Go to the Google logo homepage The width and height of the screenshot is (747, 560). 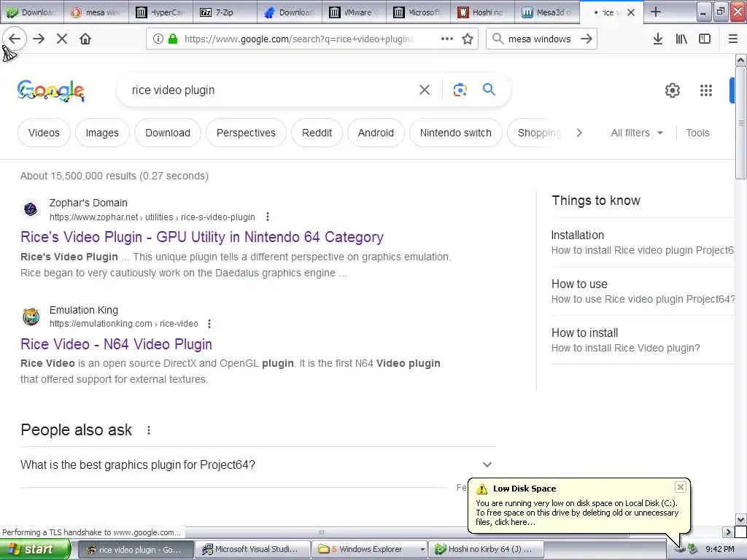point(51,90)
